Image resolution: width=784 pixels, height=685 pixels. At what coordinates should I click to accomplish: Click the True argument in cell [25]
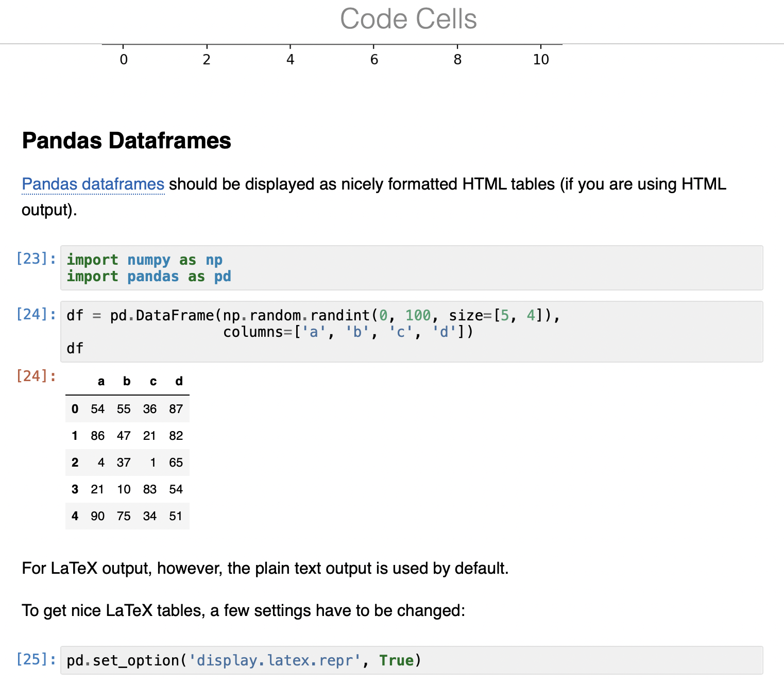point(397,660)
